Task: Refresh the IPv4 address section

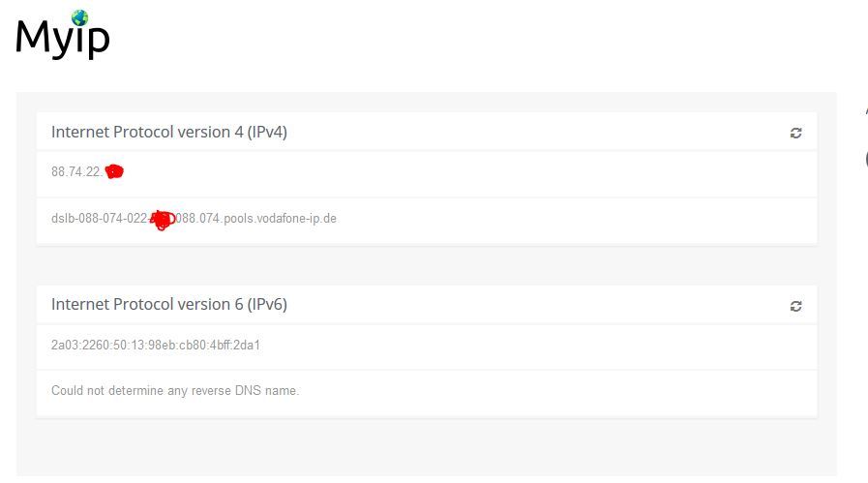Action: (795, 133)
